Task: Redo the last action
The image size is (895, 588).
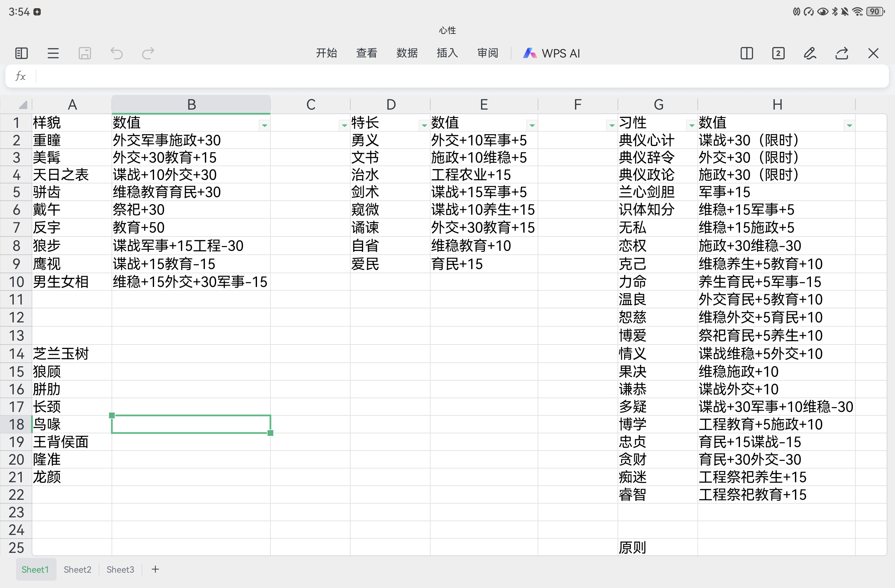Action: (148, 53)
